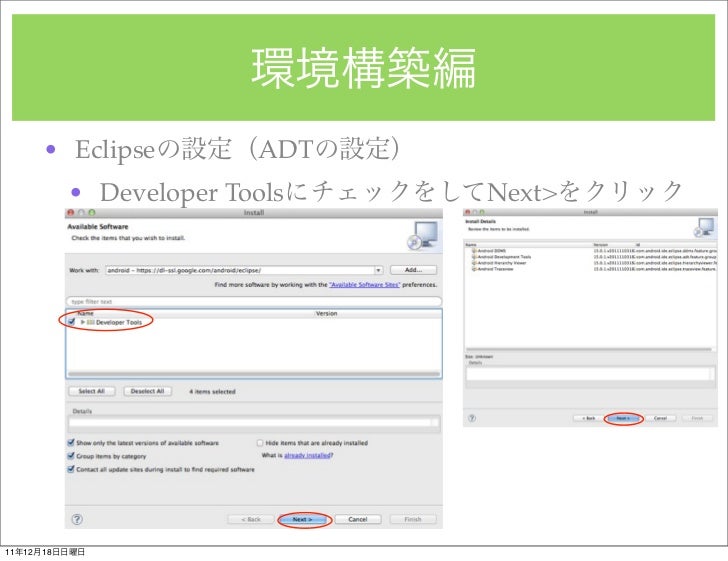This screenshot has width=728, height=561.
Task: Check the Developer Tools checkbox
Action: tap(72, 321)
